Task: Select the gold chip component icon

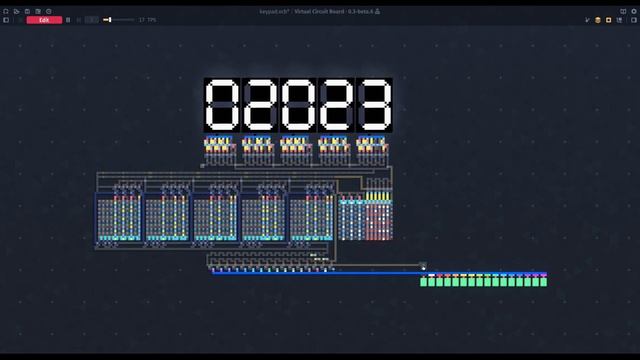Action: tap(598, 20)
